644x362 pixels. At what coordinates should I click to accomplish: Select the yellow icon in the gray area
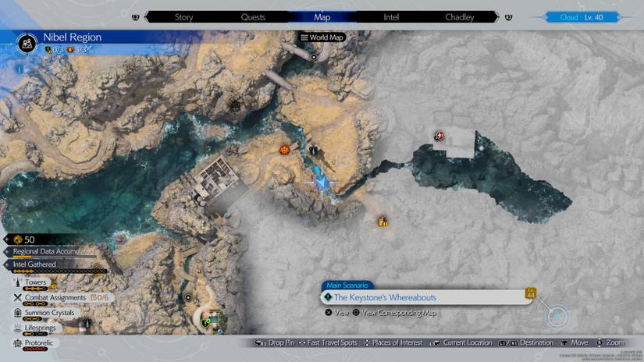coord(382,222)
